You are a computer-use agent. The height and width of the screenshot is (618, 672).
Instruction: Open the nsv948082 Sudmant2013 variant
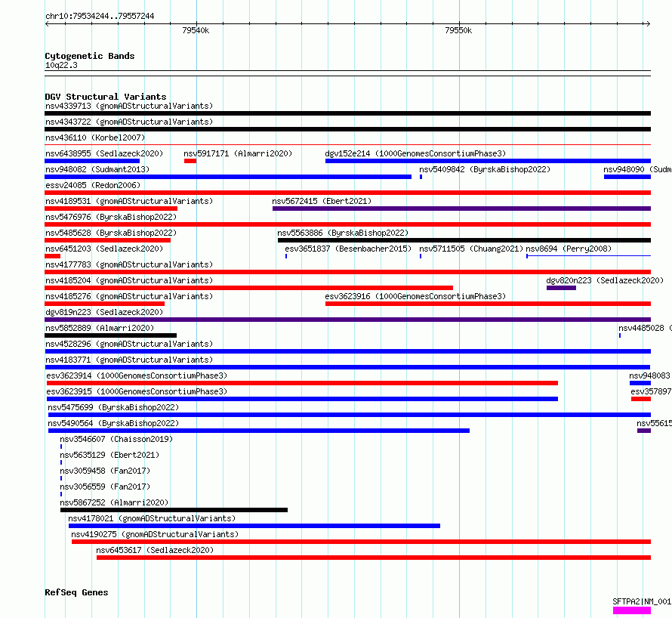pyautogui.click(x=97, y=169)
